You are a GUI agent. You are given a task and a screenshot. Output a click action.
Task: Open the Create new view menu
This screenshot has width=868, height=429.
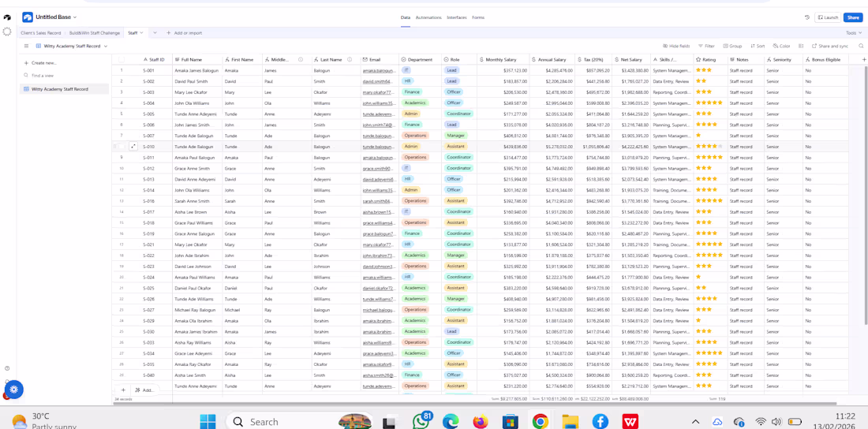[x=40, y=63]
